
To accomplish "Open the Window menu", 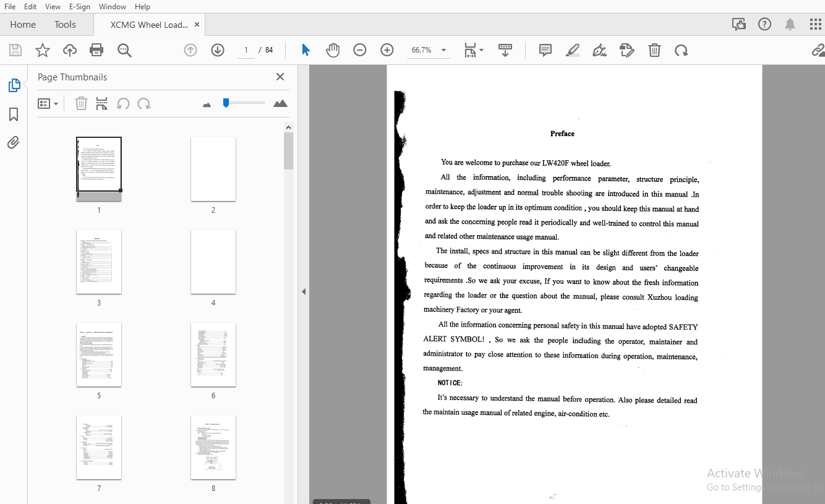I will pos(113,6).
